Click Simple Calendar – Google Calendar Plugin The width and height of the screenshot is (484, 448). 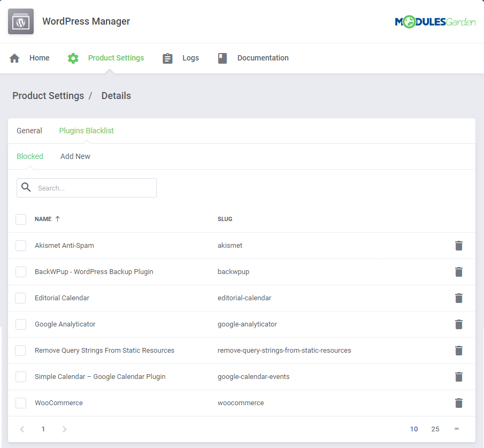pyautogui.click(x=100, y=377)
